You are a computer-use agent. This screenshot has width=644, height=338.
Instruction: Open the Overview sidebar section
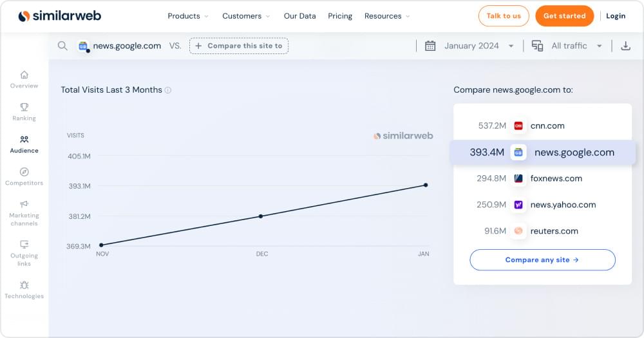(x=24, y=79)
